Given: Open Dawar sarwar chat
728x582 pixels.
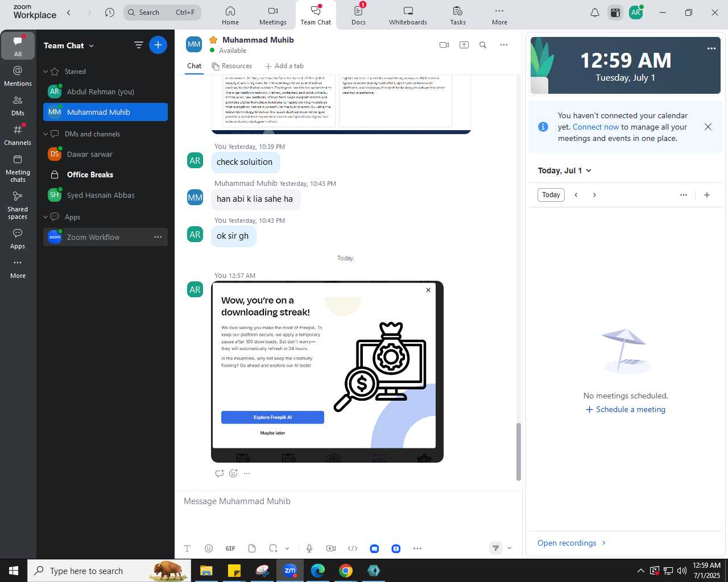Looking at the screenshot, I should tap(105, 154).
